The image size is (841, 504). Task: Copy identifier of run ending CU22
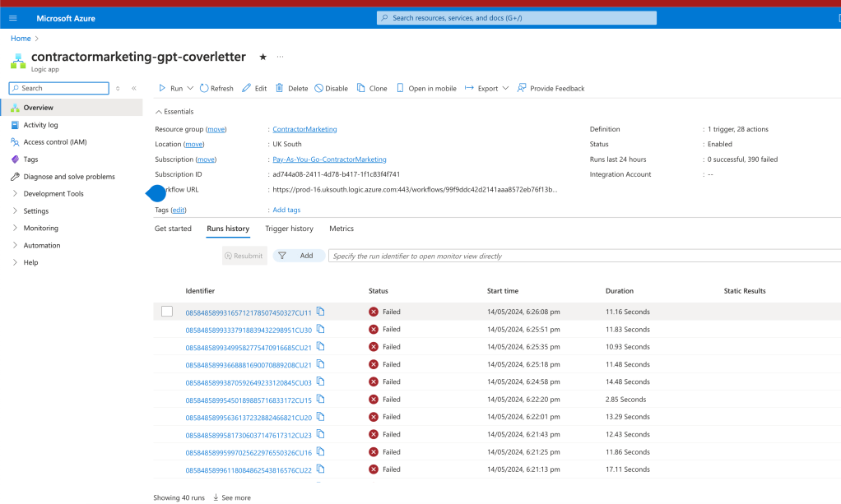click(320, 469)
